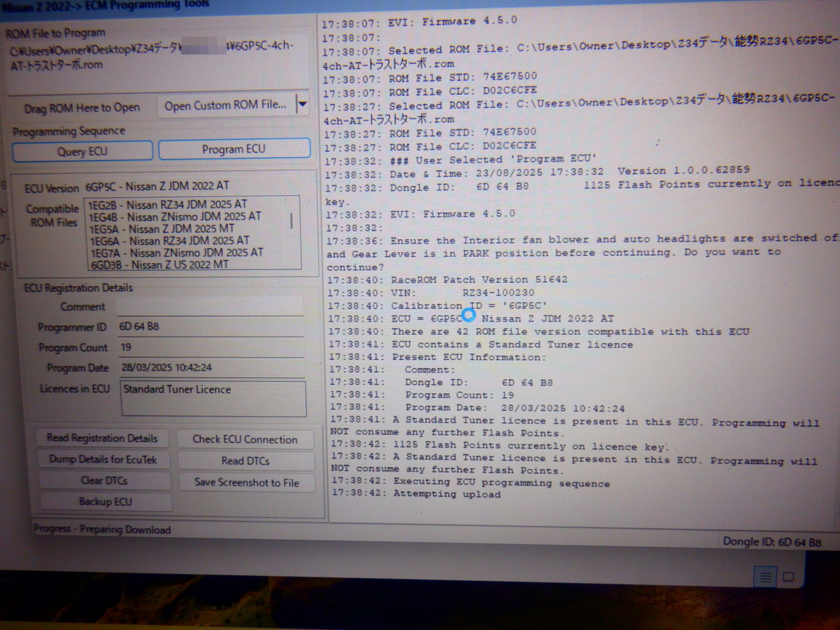Click log line 'RaceROM Patch Version 51642'

point(447,280)
